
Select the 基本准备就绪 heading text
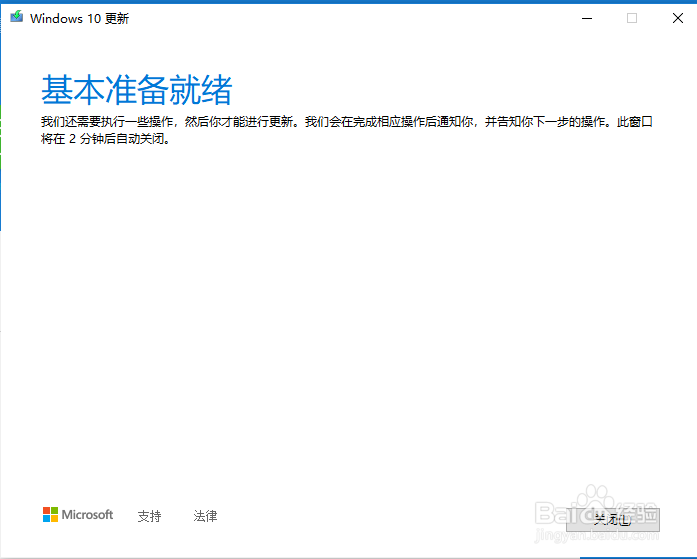click(x=137, y=90)
